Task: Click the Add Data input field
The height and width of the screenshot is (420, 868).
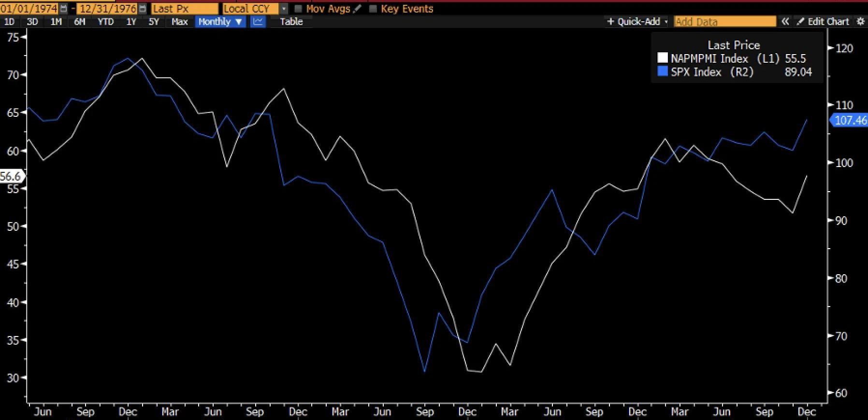Action: click(x=724, y=22)
